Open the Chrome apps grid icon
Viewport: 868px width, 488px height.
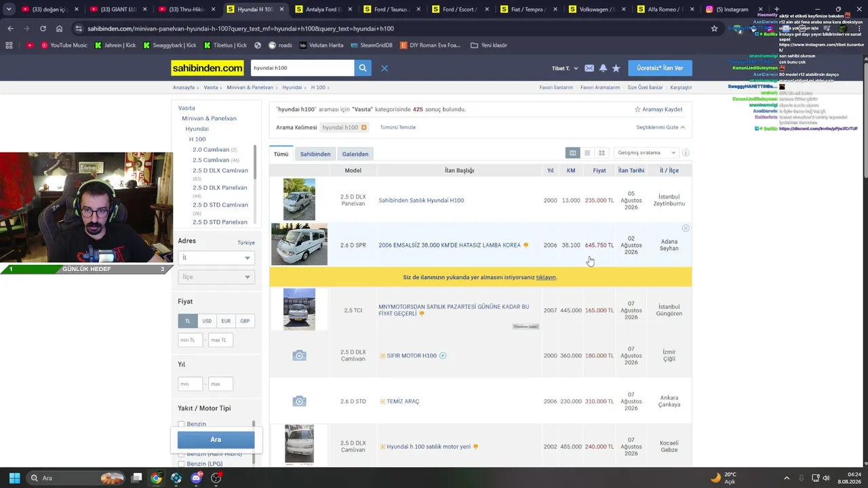pyautogui.click(x=9, y=45)
